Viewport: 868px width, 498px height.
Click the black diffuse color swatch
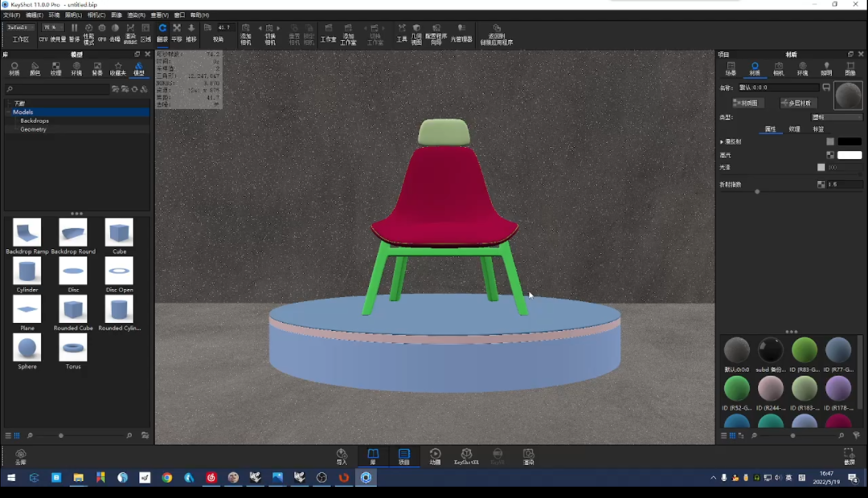850,141
